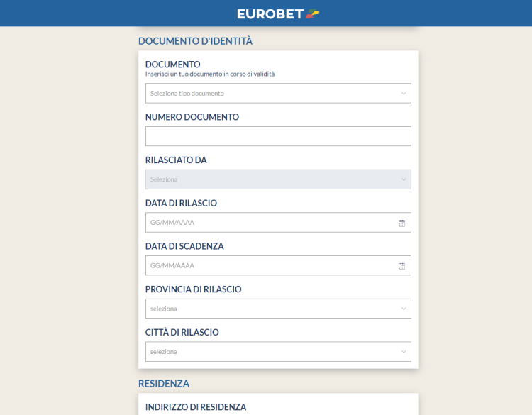Click the 'Inserisci un tuo documento' hint text
The image size is (532, 415).
210,74
